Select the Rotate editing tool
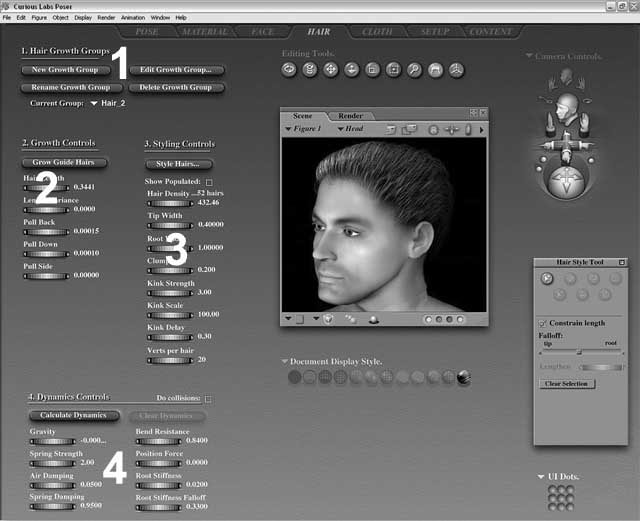640x521 pixels. click(x=290, y=70)
